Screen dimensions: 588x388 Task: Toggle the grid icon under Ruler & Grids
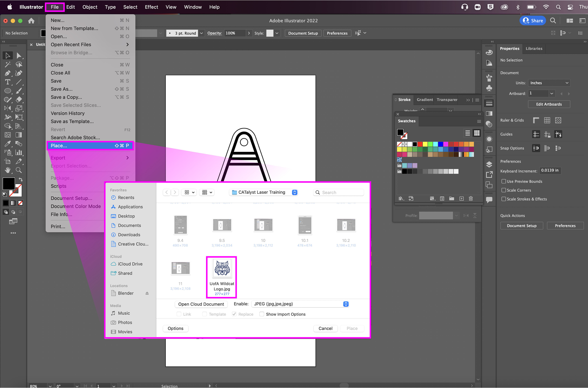pyautogui.click(x=547, y=120)
